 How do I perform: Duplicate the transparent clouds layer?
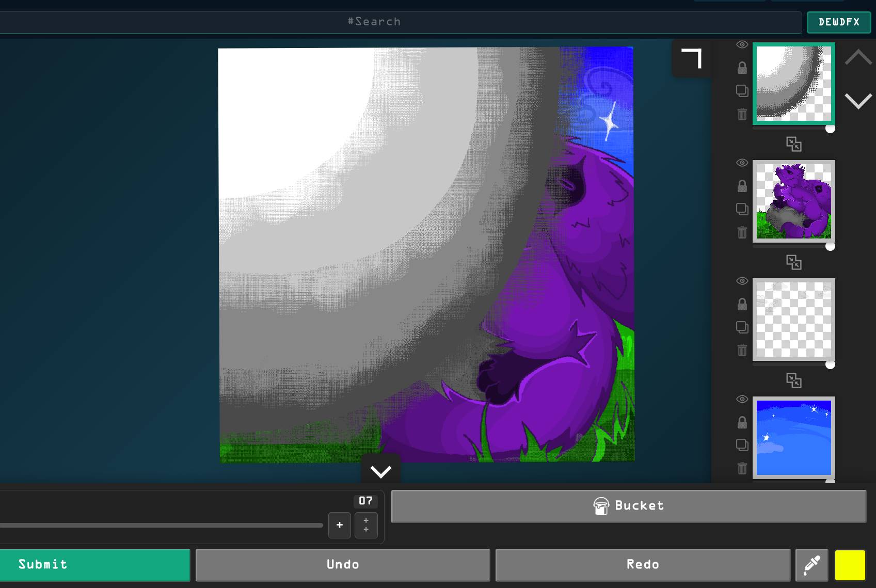click(742, 327)
